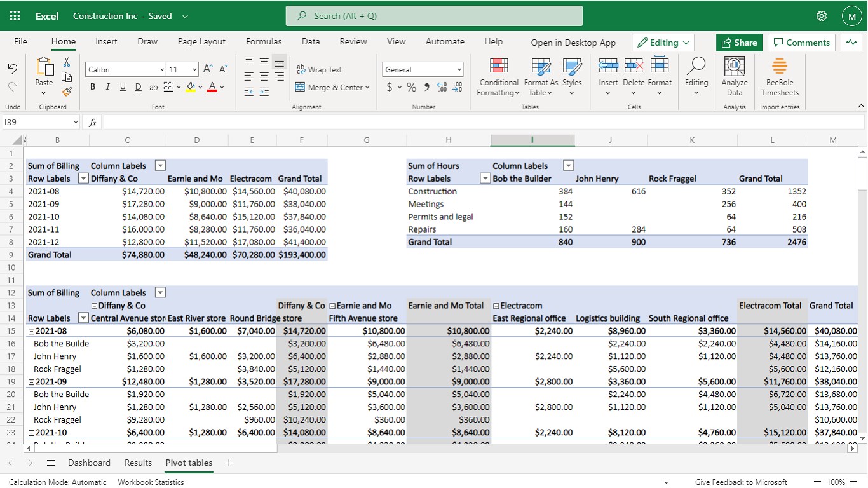868x488 pixels.
Task: Open the General number format dropdown
Action: (459, 69)
